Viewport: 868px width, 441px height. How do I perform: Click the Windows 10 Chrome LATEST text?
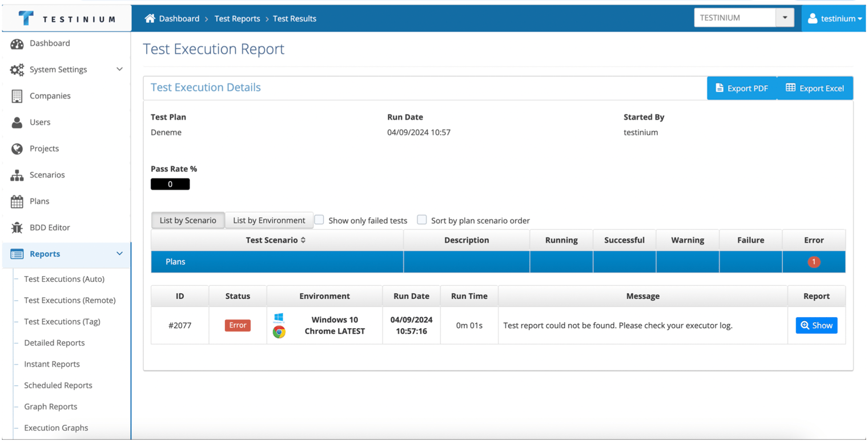point(335,325)
